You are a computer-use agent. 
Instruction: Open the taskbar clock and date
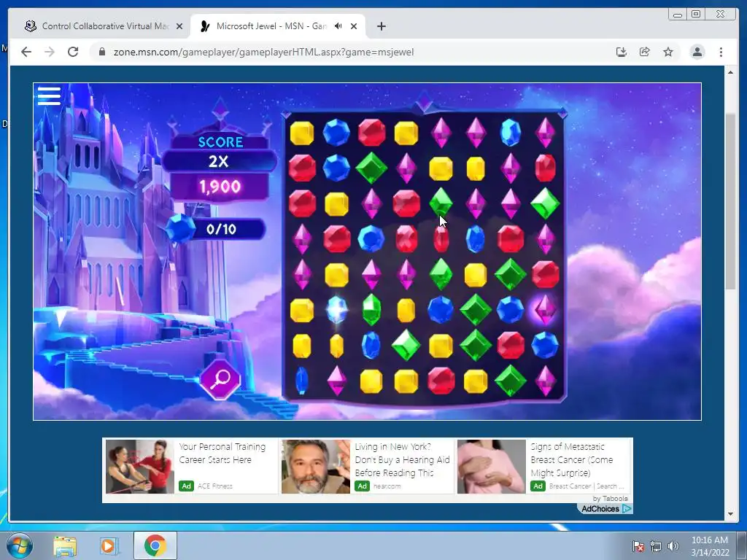tap(710, 546)
